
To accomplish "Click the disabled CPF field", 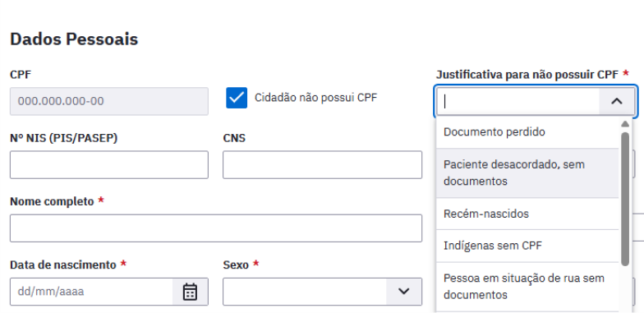I will [x=108, y=101].
